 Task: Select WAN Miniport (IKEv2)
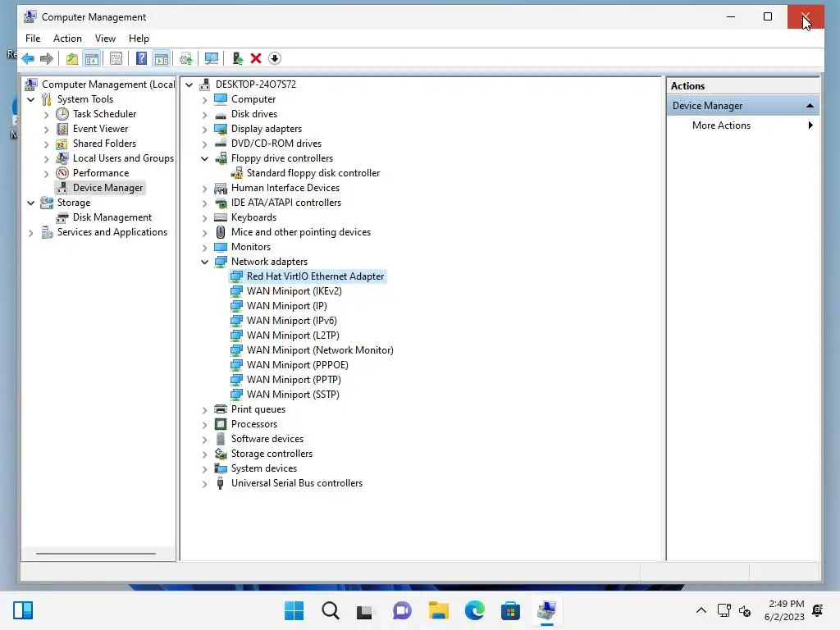294,291
